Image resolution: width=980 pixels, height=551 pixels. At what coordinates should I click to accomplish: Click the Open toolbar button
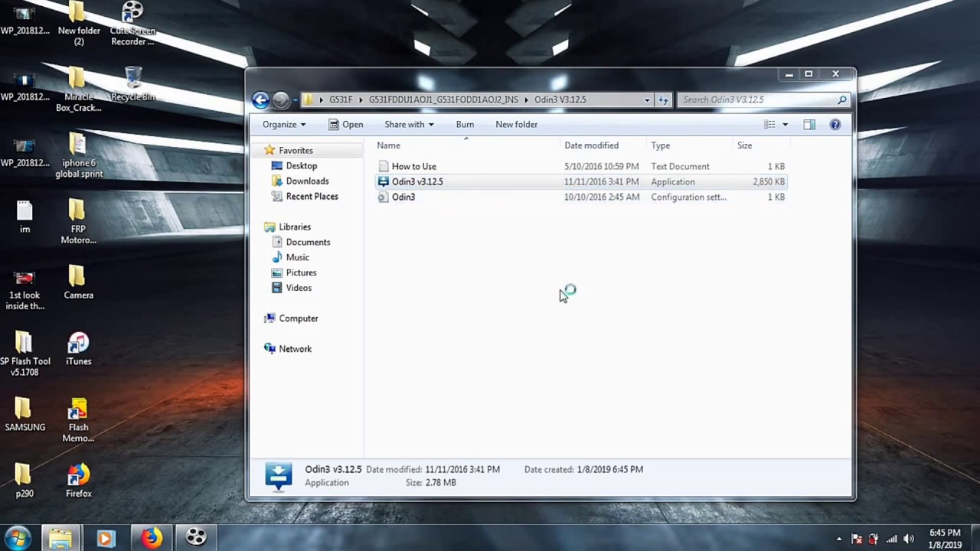pyautogui.click(x=345, y=125)
